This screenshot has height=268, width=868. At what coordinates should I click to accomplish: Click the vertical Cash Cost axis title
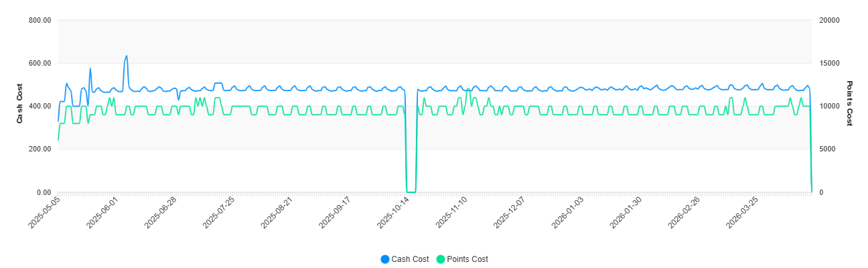(20, 103)
